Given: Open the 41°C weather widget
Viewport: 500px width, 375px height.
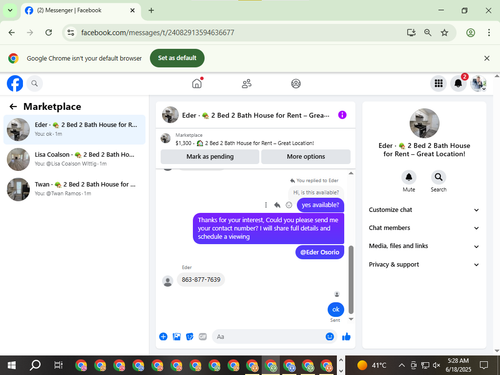Looking at the screenshot, I should click(371, 366).
